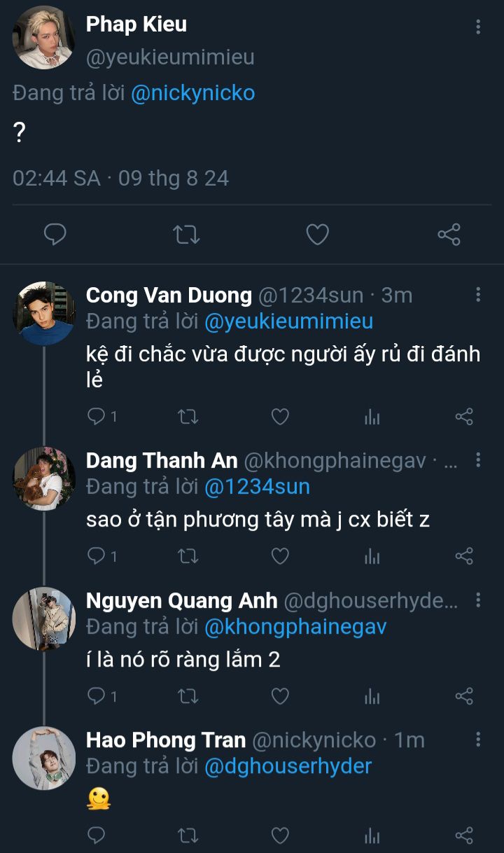Open more options on Dang Thanh An's reply
This screenshot has width=504, height=853.
(x=478, y=460)
